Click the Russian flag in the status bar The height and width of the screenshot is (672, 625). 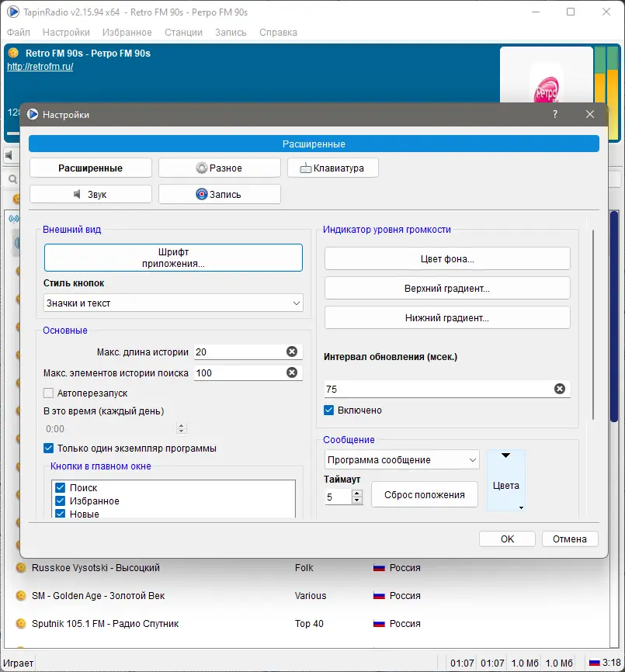tap(595, 663)
